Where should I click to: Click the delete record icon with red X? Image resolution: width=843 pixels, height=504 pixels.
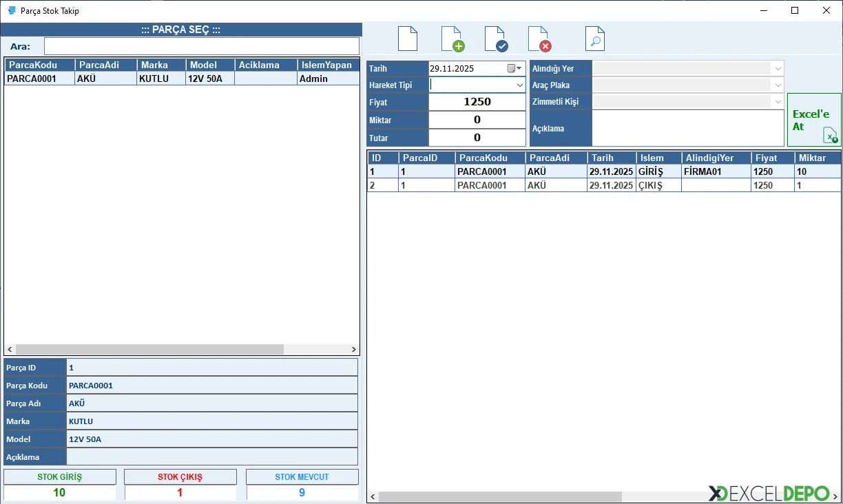539,39
